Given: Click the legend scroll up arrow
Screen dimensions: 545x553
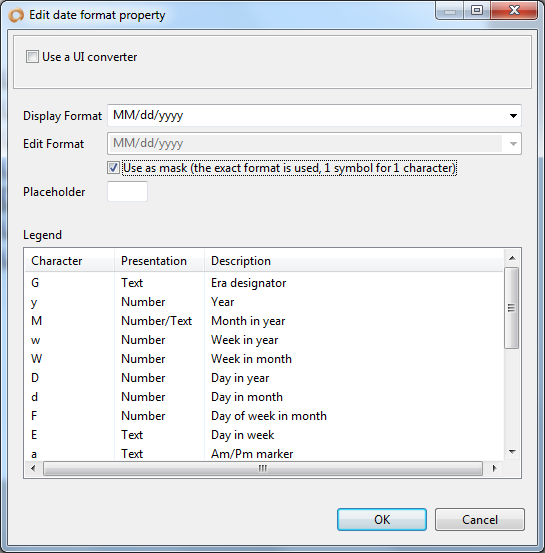Looking at the screenshot, I should (512, 259).
